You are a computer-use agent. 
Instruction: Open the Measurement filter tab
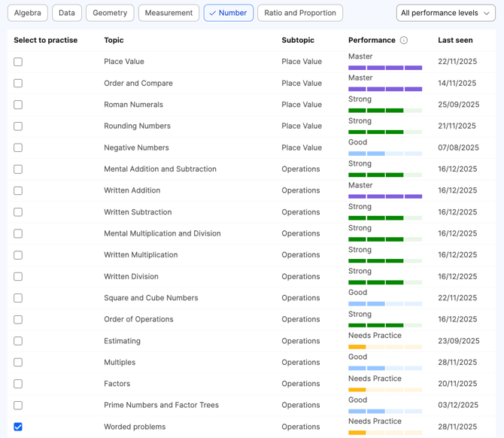[x=169, y=13]
